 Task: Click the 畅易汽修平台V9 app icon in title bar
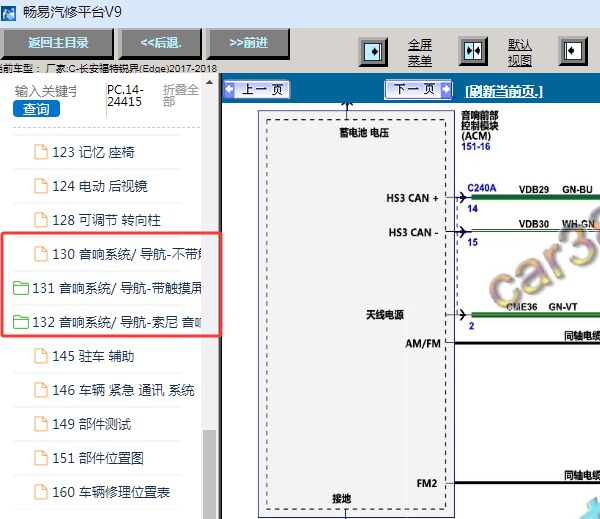(8, 13)
